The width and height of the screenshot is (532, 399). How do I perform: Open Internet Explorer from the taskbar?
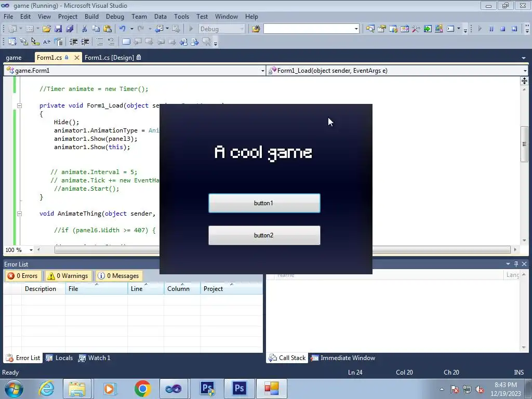tap(46, 389)
